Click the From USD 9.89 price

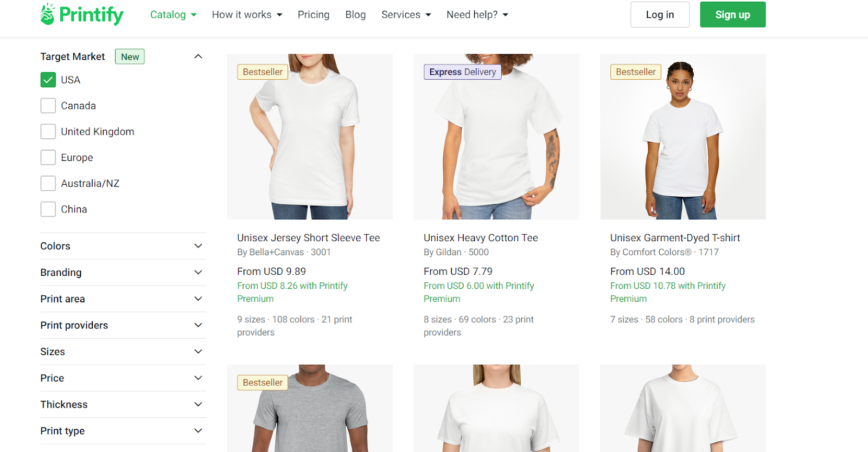(271, 271)
